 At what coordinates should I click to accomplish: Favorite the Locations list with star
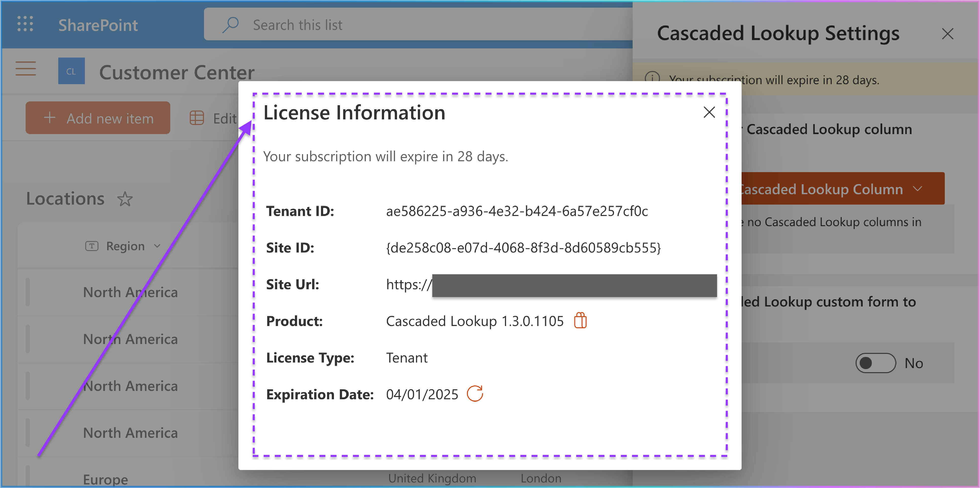125,199
